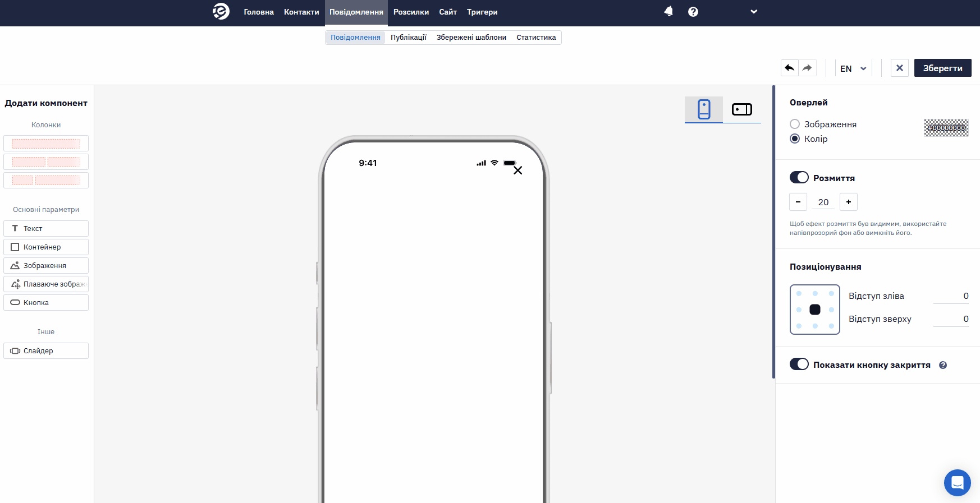Viewport: 980px width, 503px height.
Task: Select bottom-right position in positioning grid
Action: (x=831, y=326)
